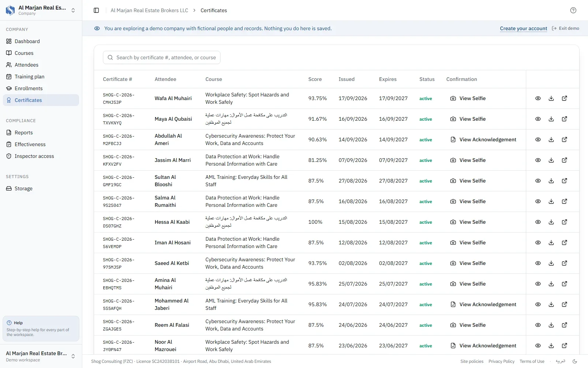Preview Reem Al Falasi certificate eye icon
The width and height of the screenshot is (588, 368).
point(538,325)
